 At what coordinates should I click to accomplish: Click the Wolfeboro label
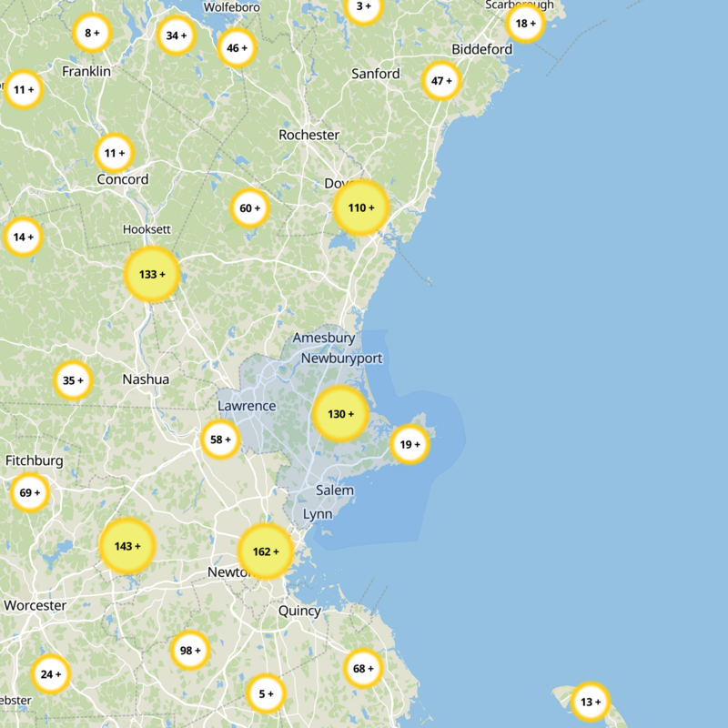coord(232,7)
